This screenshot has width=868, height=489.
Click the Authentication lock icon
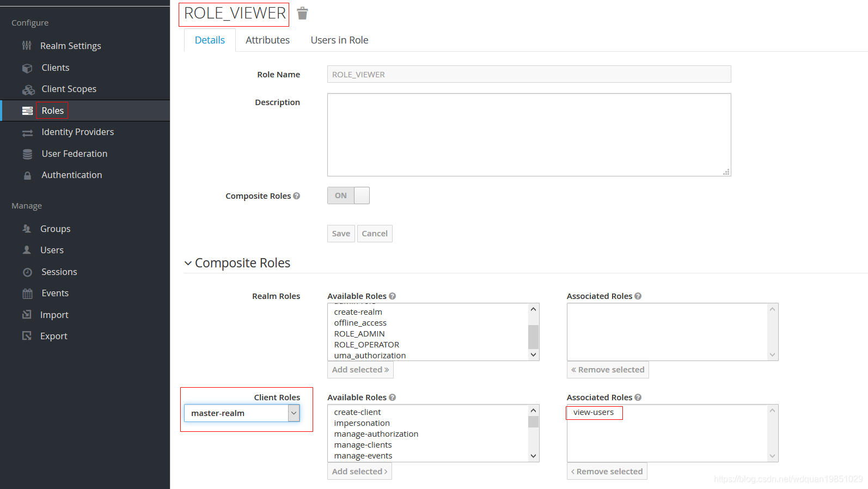(27, 175)
